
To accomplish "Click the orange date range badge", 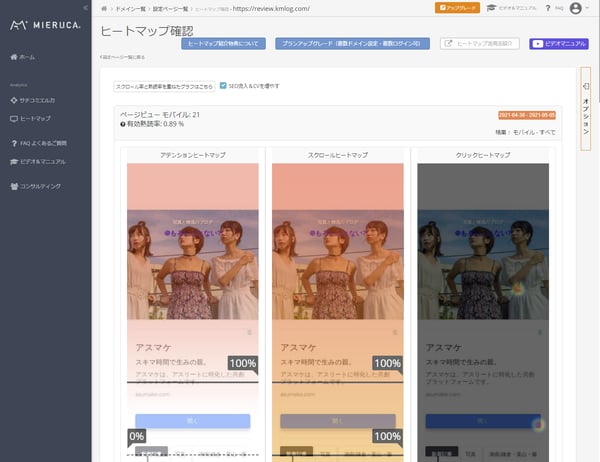I will click(x=527, y=115).
